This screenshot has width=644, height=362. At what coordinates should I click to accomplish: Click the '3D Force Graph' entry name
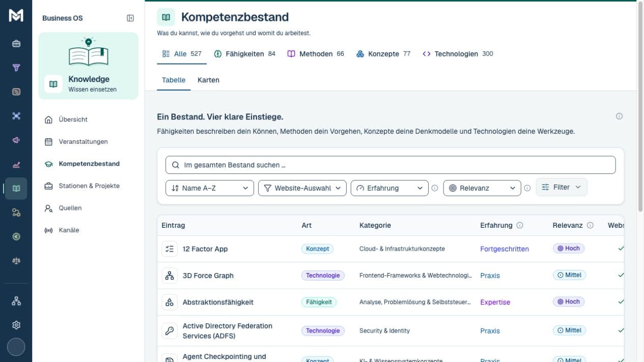click(208, 276)
